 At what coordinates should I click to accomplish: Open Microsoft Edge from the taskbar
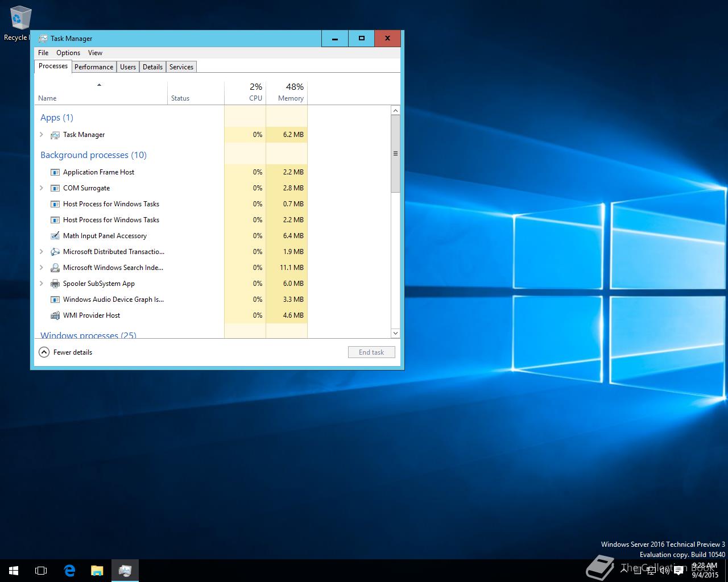click(x=69, y=571)
